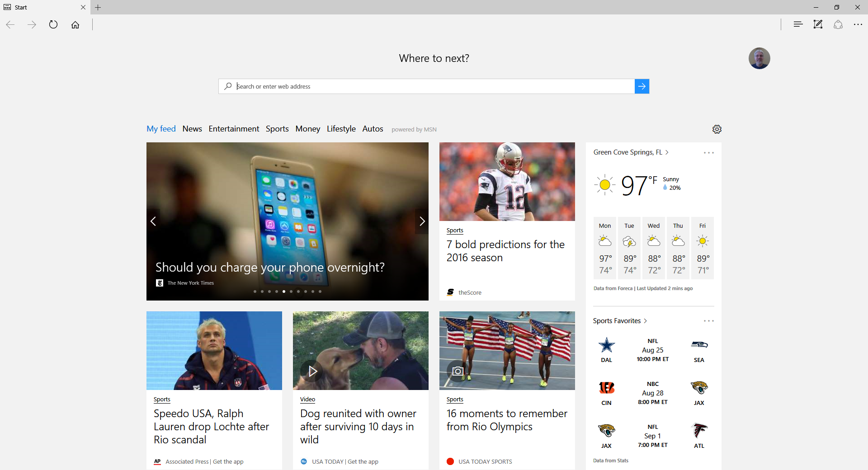The width and height of the screenshot is (868, 470).
Task: Switch to the Money feed tab
Action: pyautogui.click(x=307, y=129)
